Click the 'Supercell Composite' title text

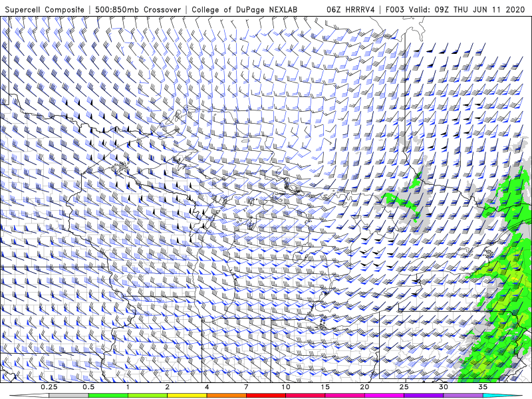(45, 9)
